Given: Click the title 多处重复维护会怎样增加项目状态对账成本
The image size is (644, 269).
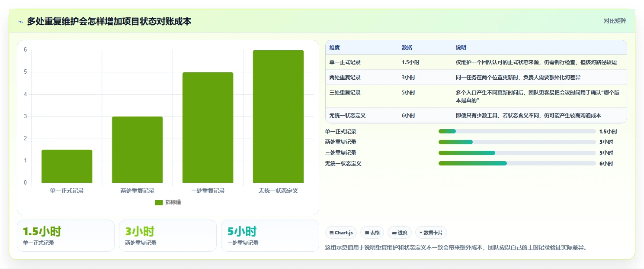Looking at the screenshot, I should 109,21.
